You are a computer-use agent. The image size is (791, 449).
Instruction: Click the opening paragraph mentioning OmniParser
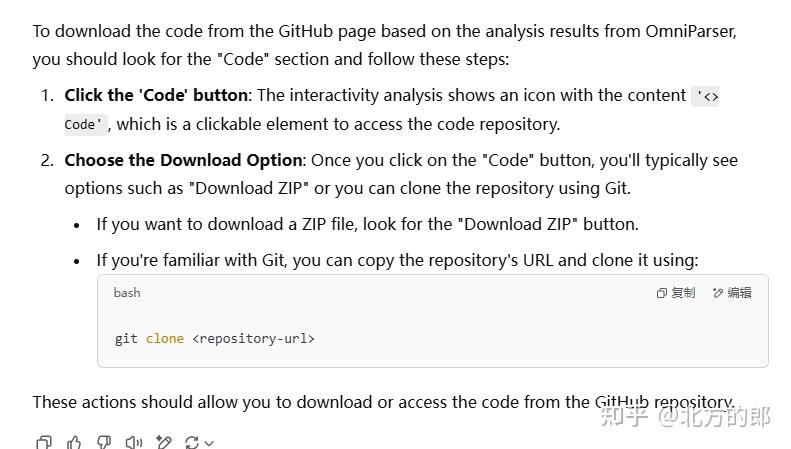(384, 45)
